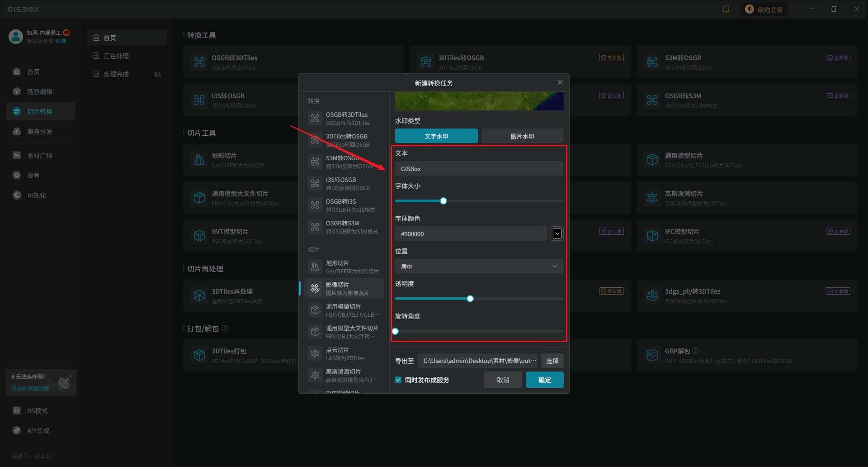
Task: Click the 通用模型大文件切片 icon in dialog list
Action: click(x=315, y=332)
